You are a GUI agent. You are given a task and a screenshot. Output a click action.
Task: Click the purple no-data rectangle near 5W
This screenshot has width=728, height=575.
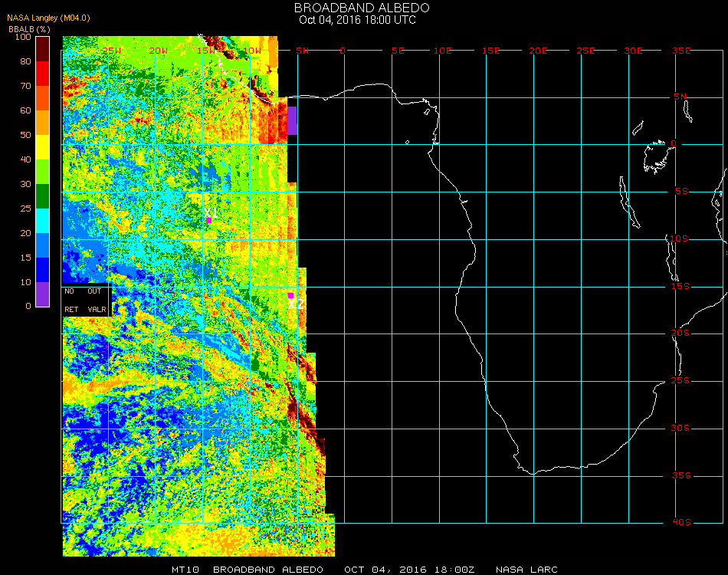coord(292,121)
